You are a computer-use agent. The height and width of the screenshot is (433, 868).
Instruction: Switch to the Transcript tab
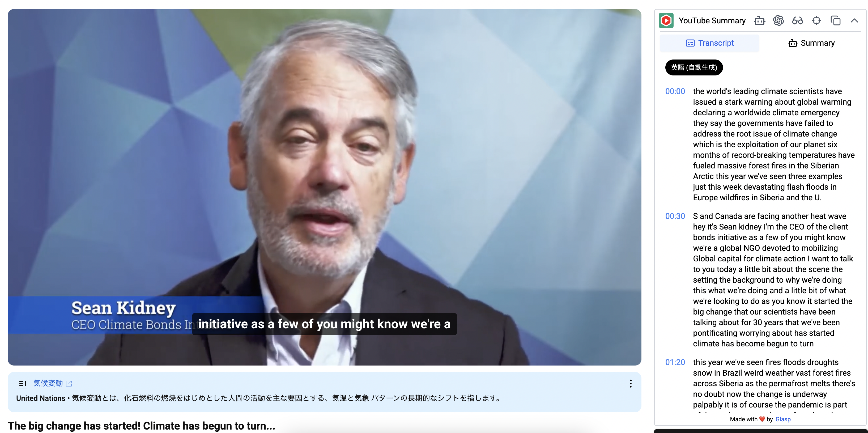click(710, 43)
